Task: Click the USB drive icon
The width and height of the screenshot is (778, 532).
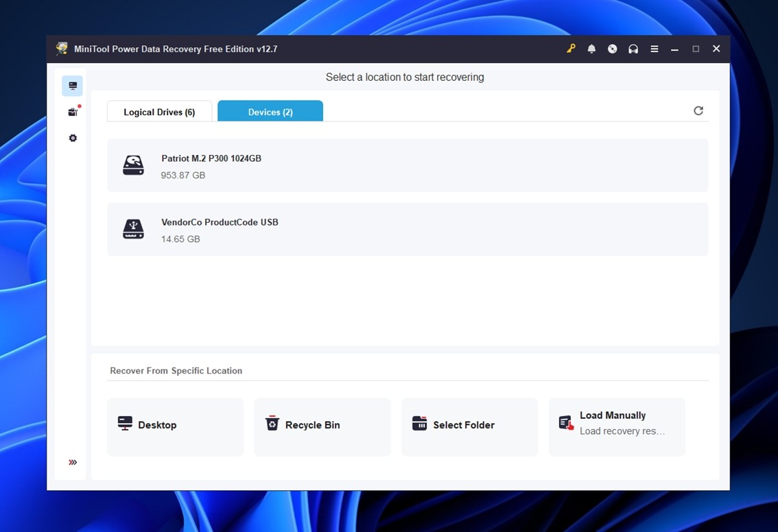Action: [x=133, y=230]
